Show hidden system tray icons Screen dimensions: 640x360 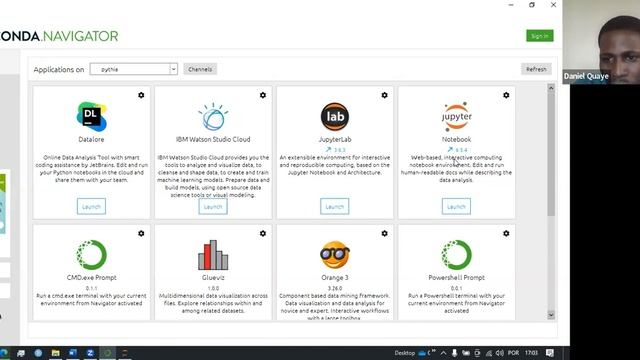(443, 353)
